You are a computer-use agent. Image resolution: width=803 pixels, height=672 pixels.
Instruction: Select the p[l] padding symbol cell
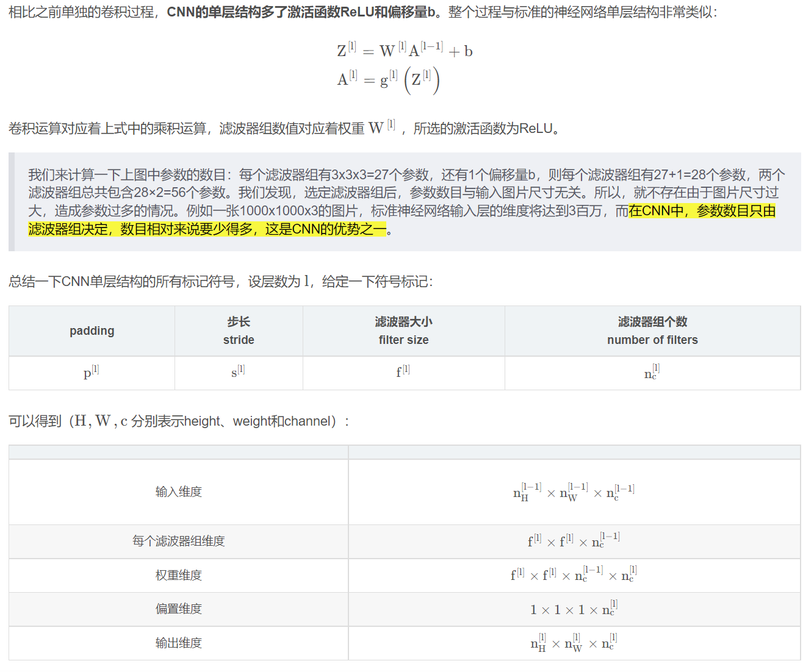tap(92, 373)
